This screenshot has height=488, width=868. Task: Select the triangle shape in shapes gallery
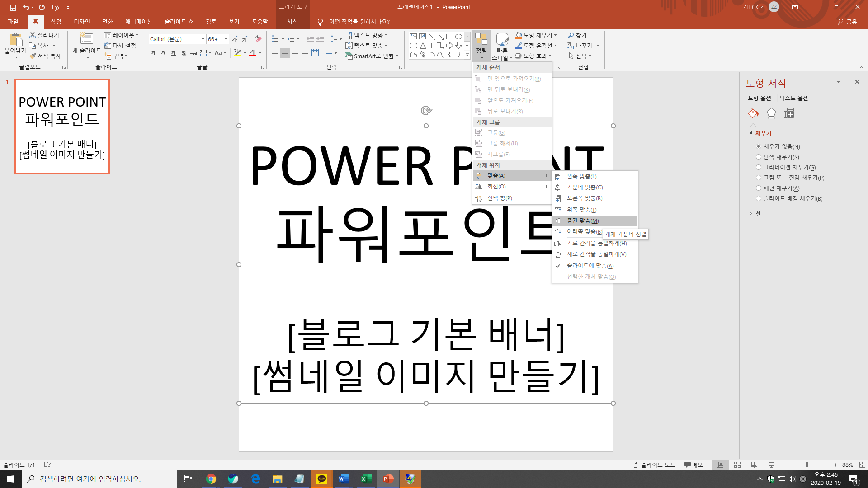click(x=422, y=46)
